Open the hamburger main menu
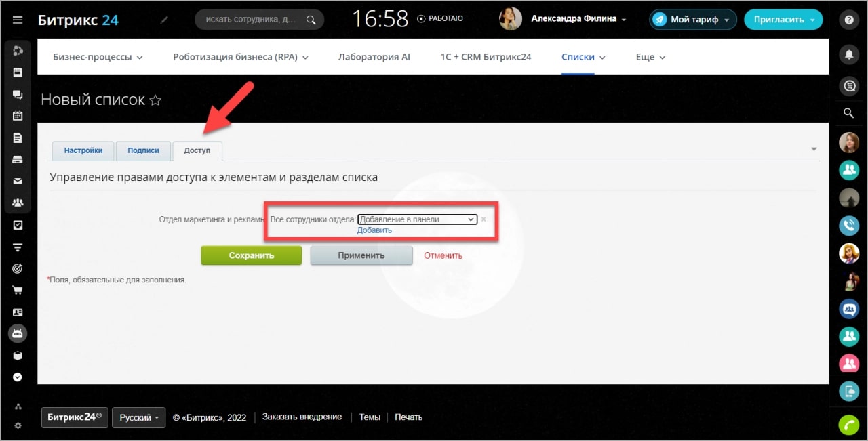The image size is (868, 441). (x=18, y=20)
